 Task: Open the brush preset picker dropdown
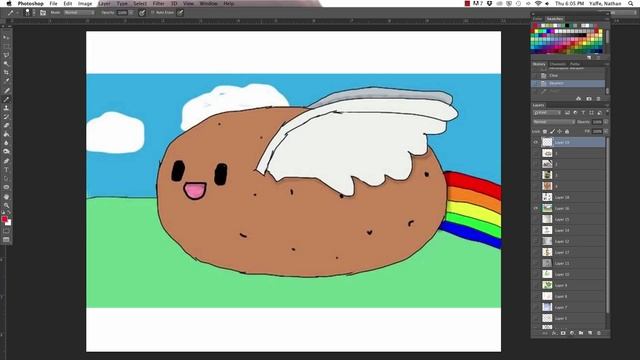point(33,13)
